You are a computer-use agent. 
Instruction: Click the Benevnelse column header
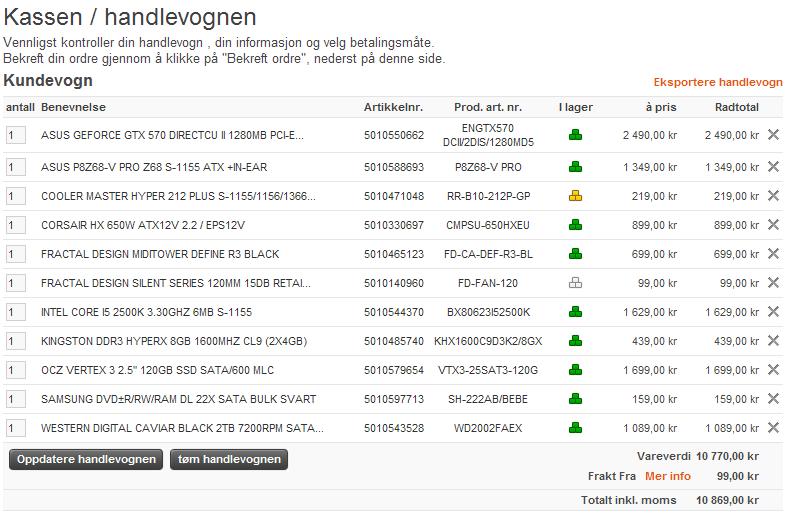pyautogui.click(x=73, y=108)
